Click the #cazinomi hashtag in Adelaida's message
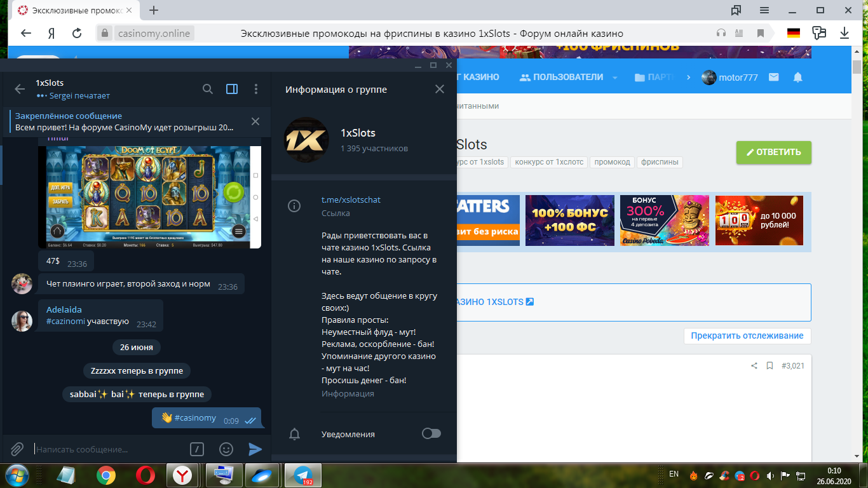This screenshot has height=488, width=868. pos(65,322)
